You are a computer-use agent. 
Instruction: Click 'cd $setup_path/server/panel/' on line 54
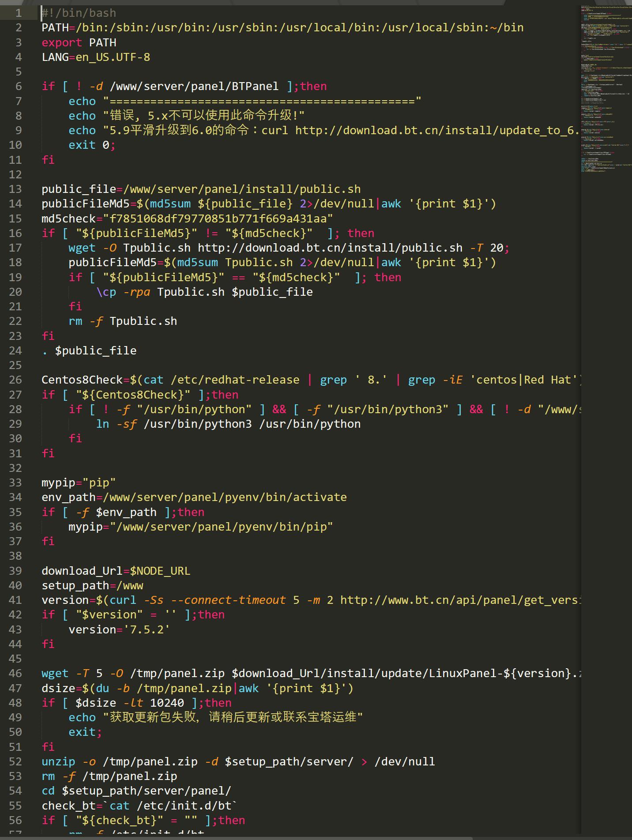click(136, 791)
